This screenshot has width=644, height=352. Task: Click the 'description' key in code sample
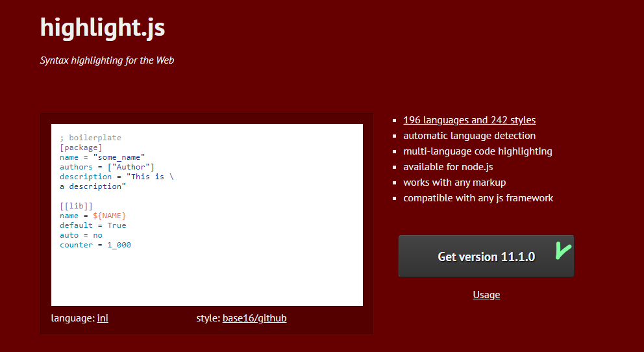86,177
